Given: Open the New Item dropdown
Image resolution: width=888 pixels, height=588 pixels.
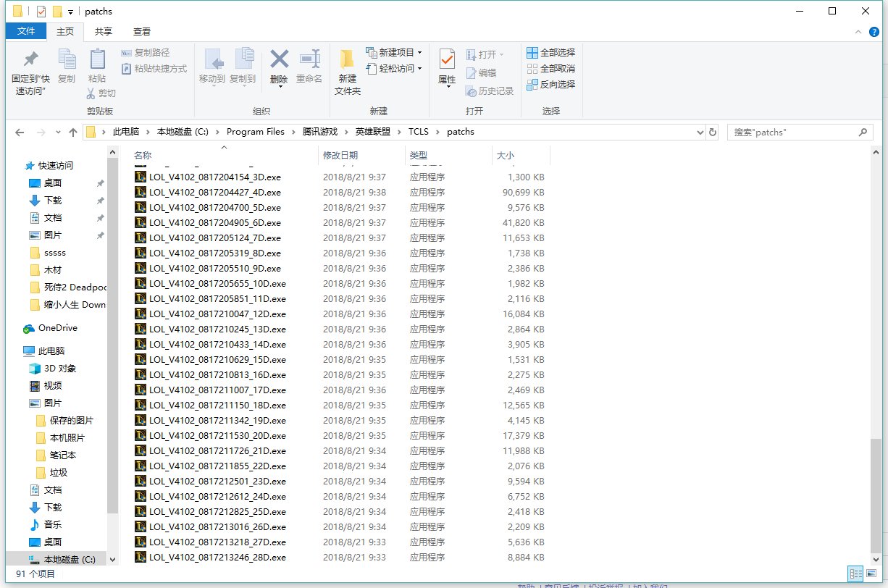Looking at the screenshot, I should (395, 52).
